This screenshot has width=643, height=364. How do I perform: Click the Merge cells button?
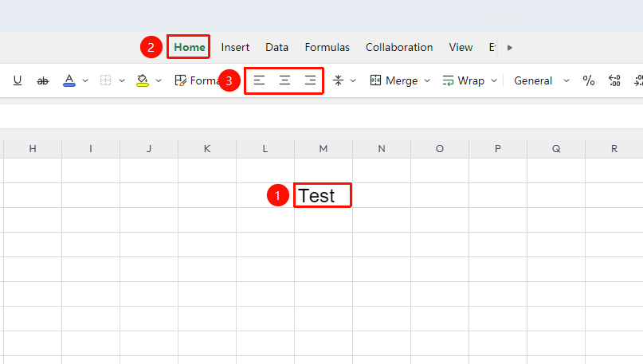pyautogui.click(x=394, y=80)
